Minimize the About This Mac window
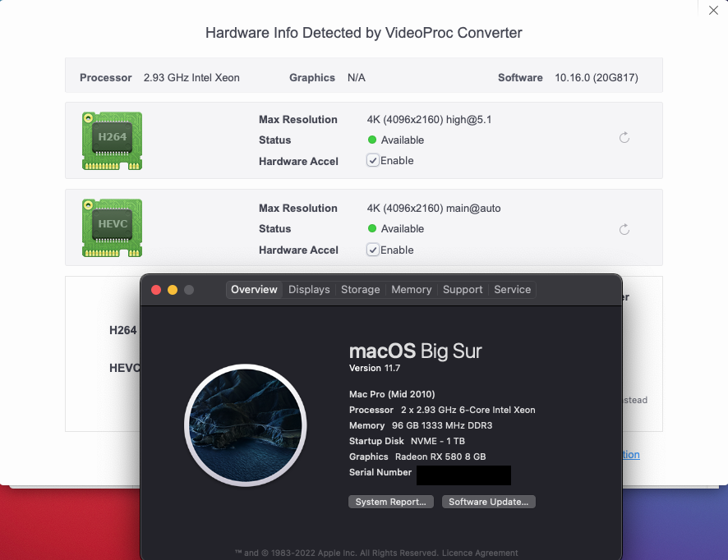 173,290
